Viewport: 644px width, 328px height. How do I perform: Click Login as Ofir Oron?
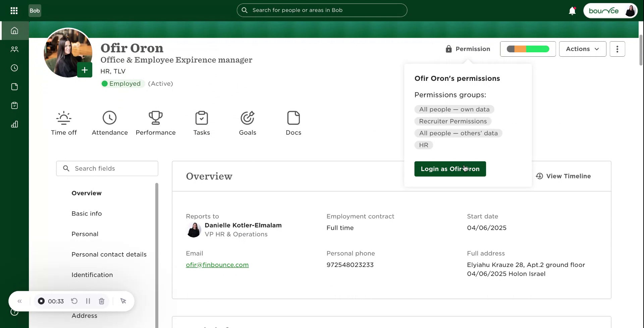point(450,169)
